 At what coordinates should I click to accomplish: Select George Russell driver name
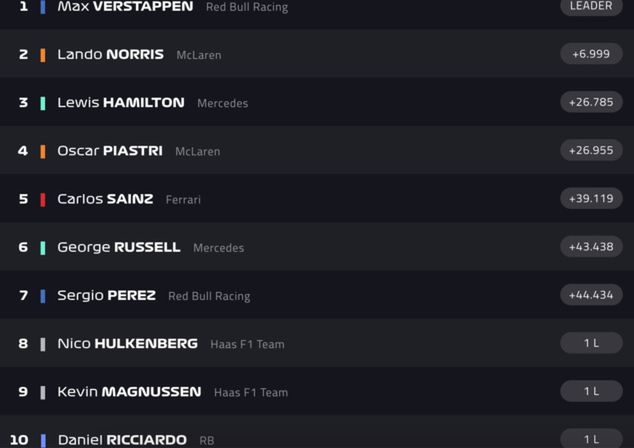[118, 247]
